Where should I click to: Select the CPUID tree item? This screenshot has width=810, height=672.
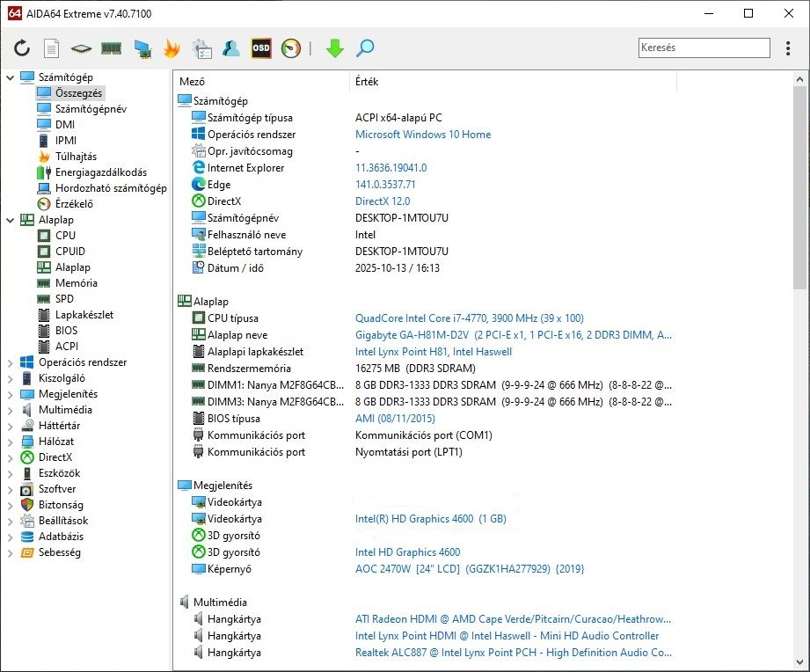click(69, 252)
